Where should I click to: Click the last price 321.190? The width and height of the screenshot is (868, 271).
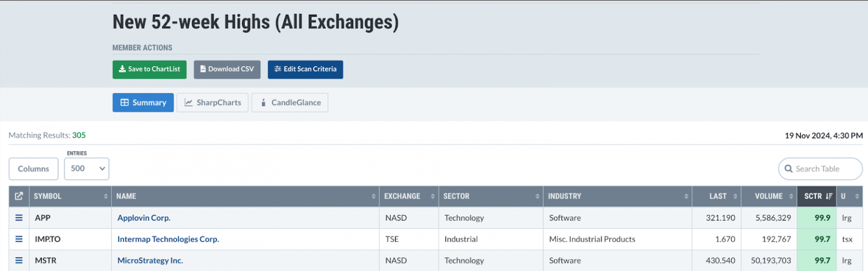pyautogui.click(x=721, y=218)
